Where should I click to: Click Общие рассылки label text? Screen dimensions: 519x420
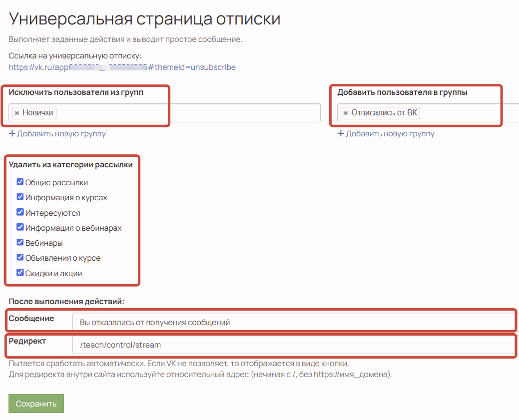tap(56, 183)
